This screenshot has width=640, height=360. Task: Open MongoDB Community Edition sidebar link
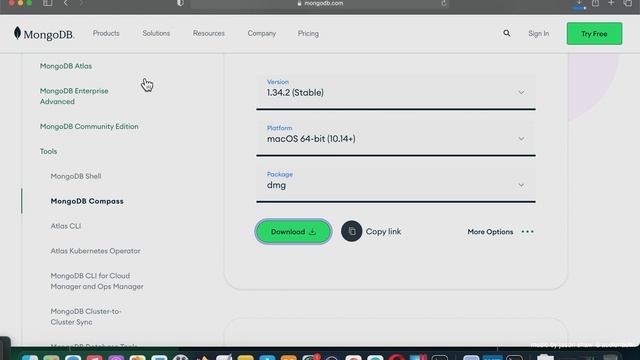tap(89, 126)
